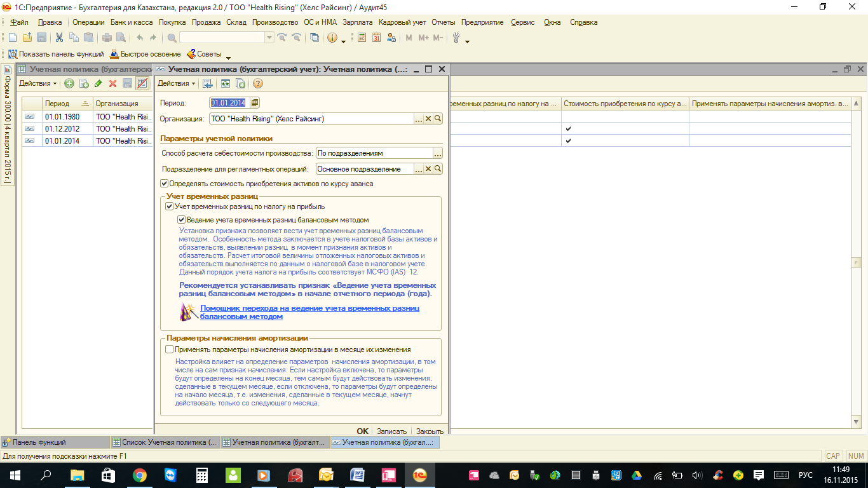Screen dimensions: 868x488
Task: Open the Банк и касса menu
Action: point(132,22)
